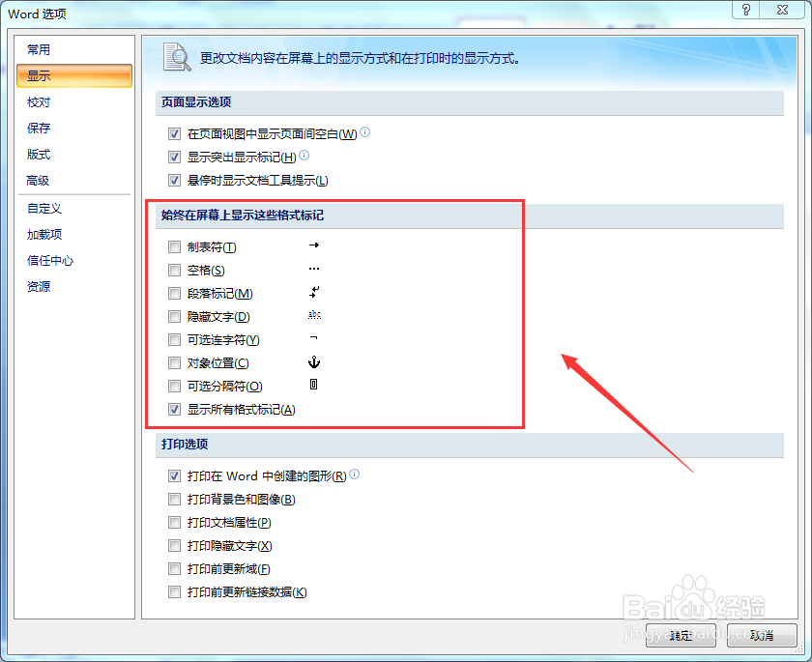The width and height of the screenshot is (812, 662).
Task: Uncheck 显示突出显示标记 checkbox
Action: click(175, 157)
